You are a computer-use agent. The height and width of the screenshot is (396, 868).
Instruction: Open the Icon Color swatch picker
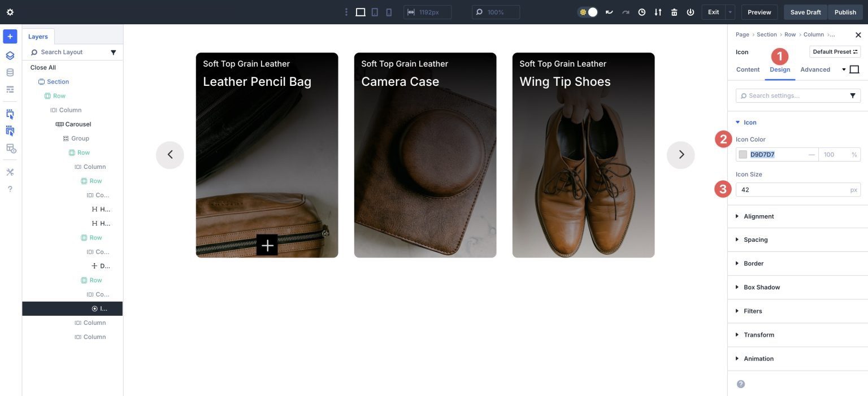click(x=742, y=154)
